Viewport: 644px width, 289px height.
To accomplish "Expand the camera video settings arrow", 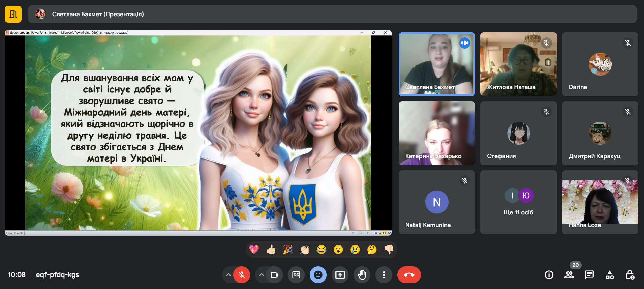I will coord(262,275).
